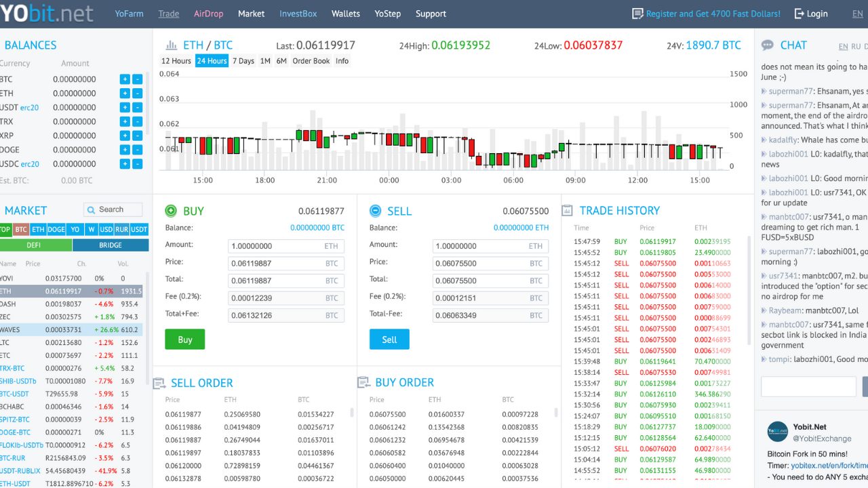868x488 pixels.
Task: Click the plus icon for XRP balance
Action: 125,136
